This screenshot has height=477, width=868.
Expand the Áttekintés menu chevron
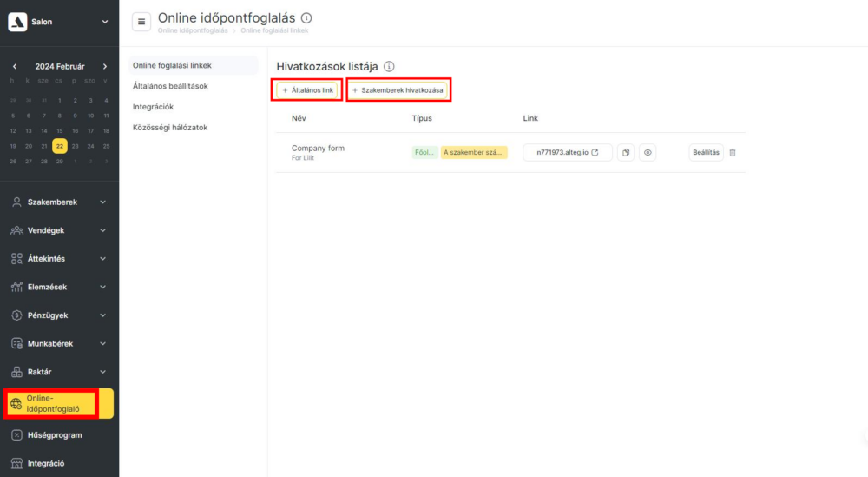(103, 259)
